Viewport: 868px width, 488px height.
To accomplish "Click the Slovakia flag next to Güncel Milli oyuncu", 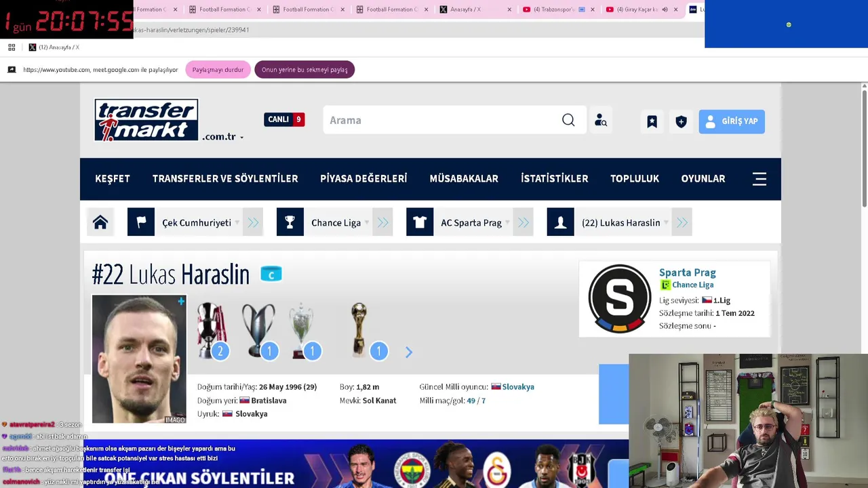I will click(x=496, y=387).
